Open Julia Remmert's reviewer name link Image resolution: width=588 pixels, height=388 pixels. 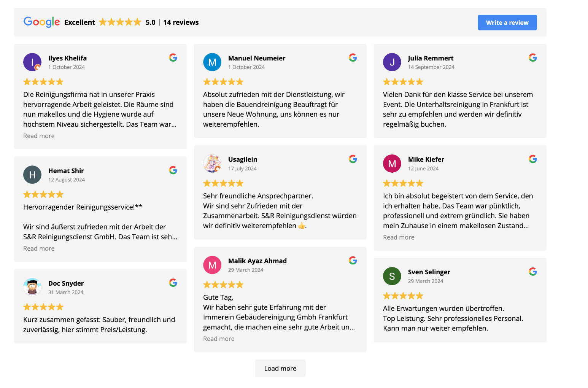click(x=431, y=58)
